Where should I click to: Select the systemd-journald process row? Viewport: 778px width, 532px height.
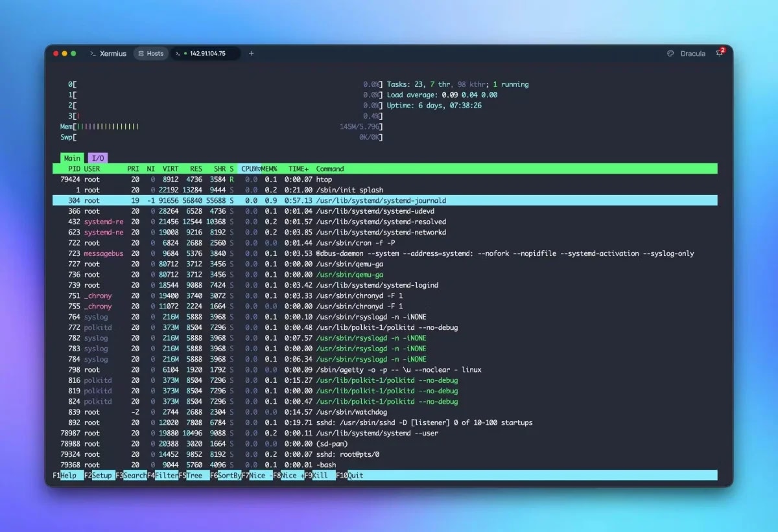[259, 200]
